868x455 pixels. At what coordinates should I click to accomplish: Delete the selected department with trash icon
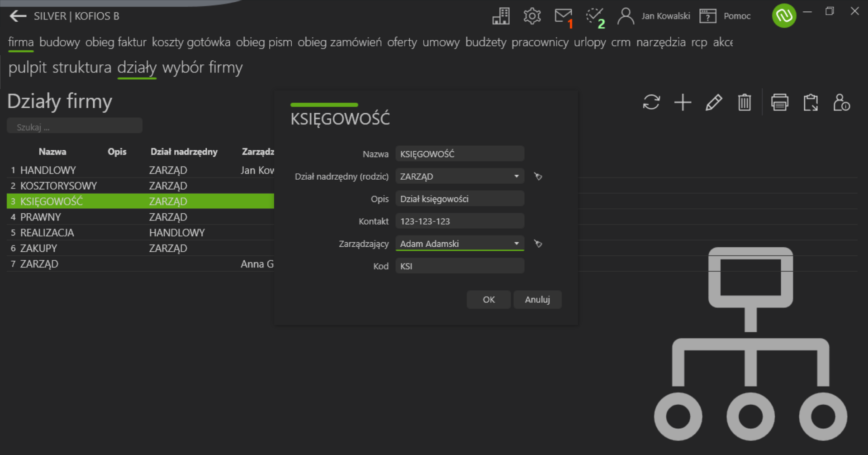[x=745, y=102]
